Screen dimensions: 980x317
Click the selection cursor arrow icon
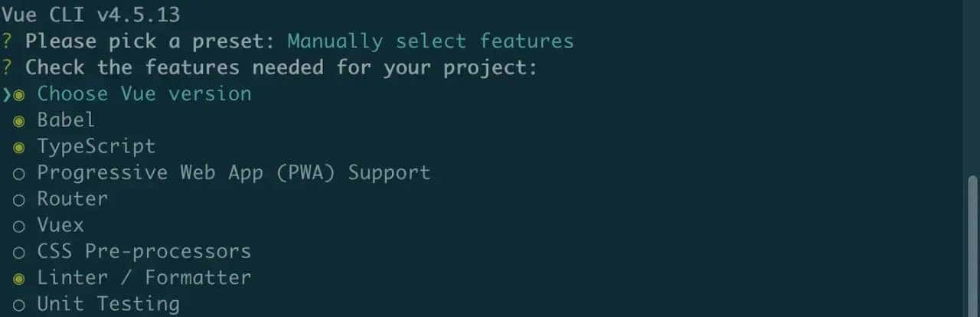(x=6, y=94)
